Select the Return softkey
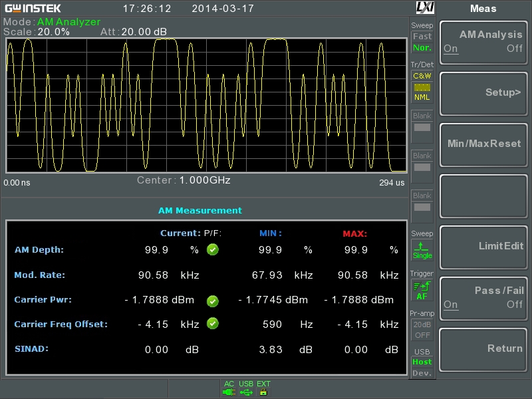The image size is (532, 399). [x=483, y=350]
